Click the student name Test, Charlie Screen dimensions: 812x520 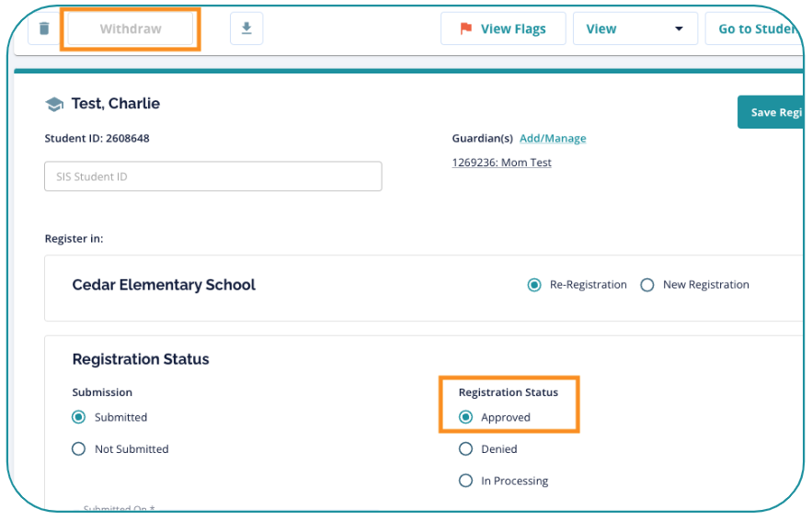116,104
